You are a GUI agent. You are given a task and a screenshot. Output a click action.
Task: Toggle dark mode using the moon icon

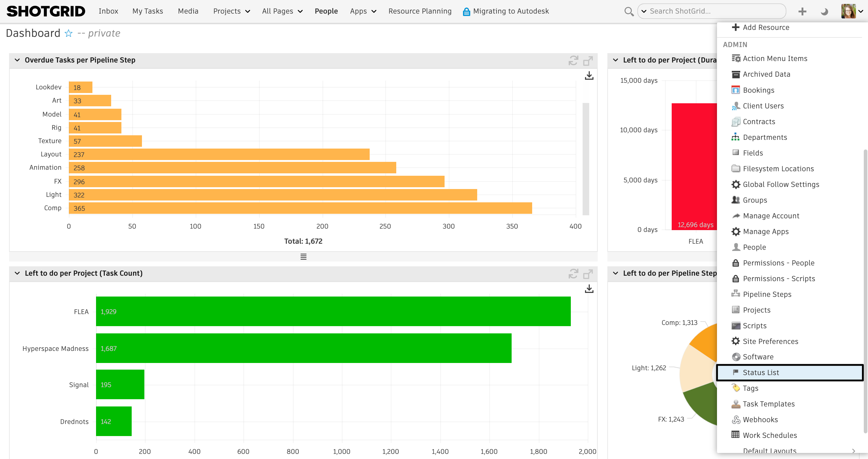[x=824, y=11]
